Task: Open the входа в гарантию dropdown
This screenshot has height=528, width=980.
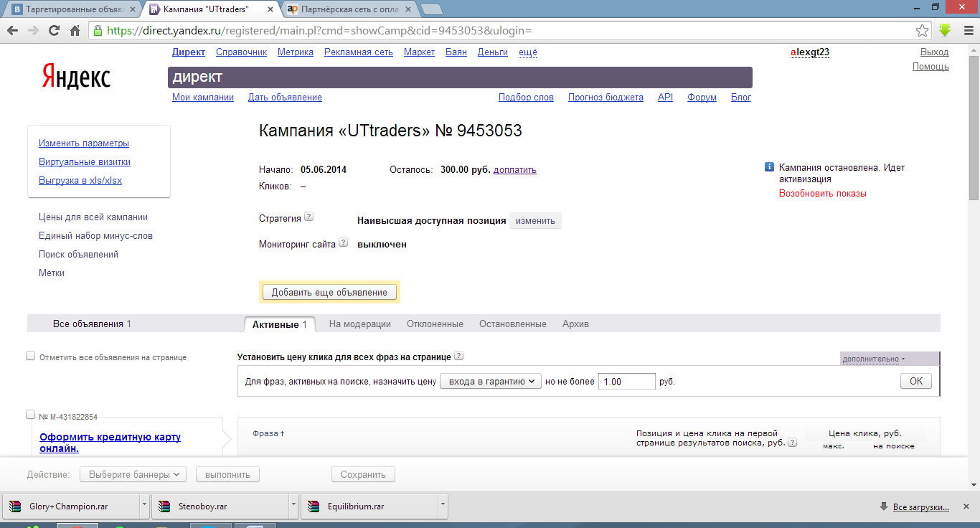Action: coord(491,382)
